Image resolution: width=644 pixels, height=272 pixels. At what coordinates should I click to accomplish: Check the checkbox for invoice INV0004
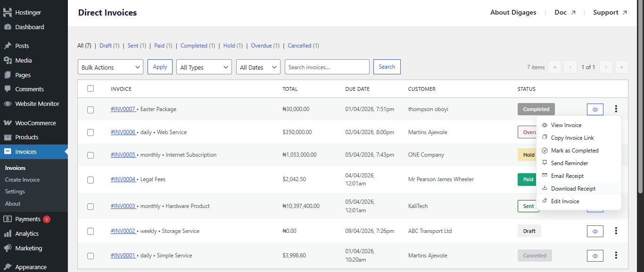91,179
